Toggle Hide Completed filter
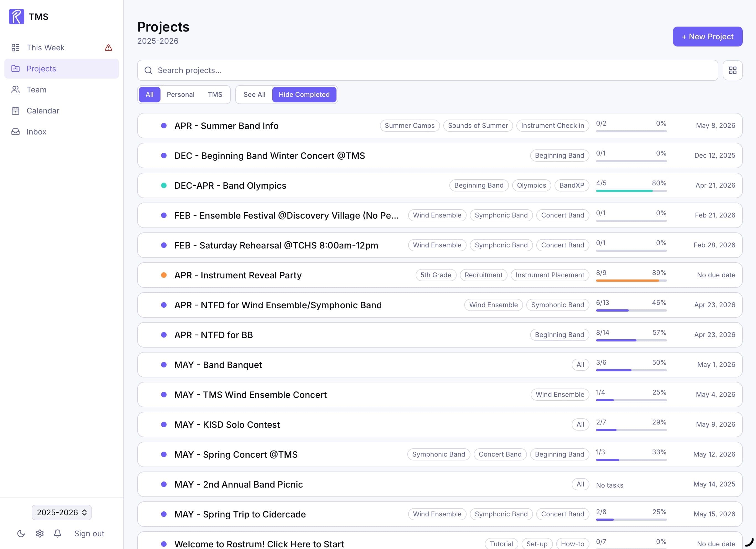This screenshot has width=756, height=549. click(x=304, y=95)
